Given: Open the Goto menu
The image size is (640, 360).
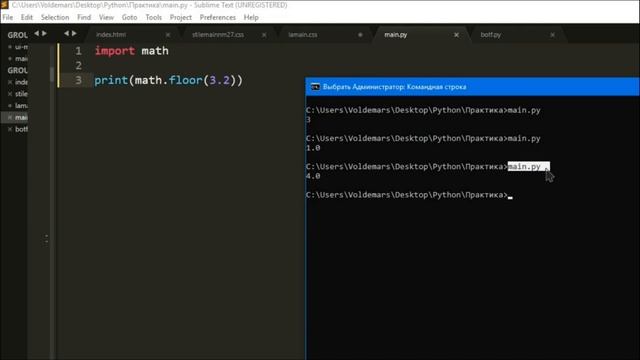Looking at the screenshot, I should click(x=129, y=18).
